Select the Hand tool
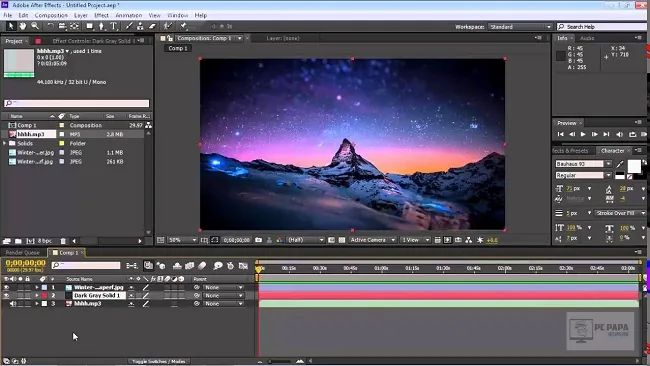The height and width of the screenshot is (366, 650). 22,26
